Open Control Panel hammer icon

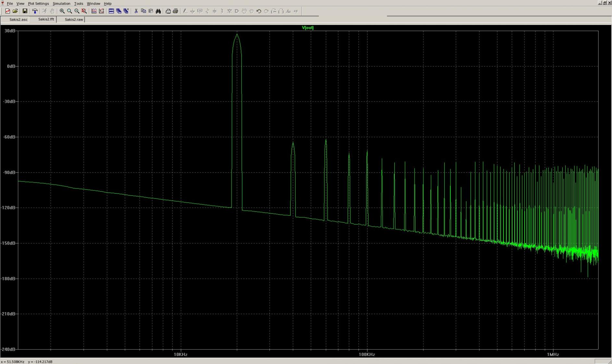(x=35, y=11)
